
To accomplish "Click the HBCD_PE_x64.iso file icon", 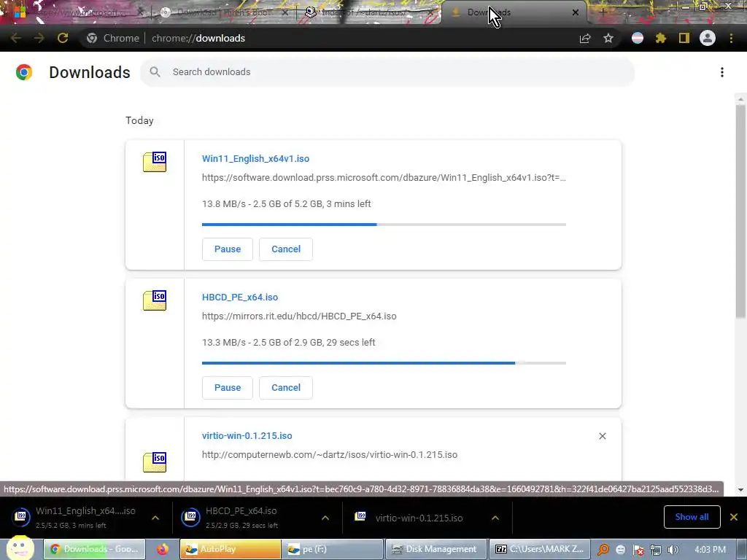I will tap(155, 300).
